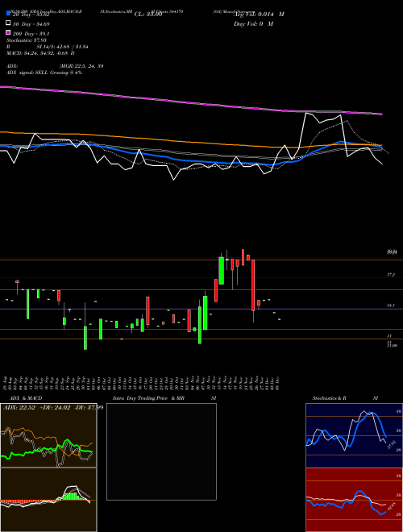
Task: Click the 'Stochastics: 37.93' reading
Action: click(x=27, y=40)
